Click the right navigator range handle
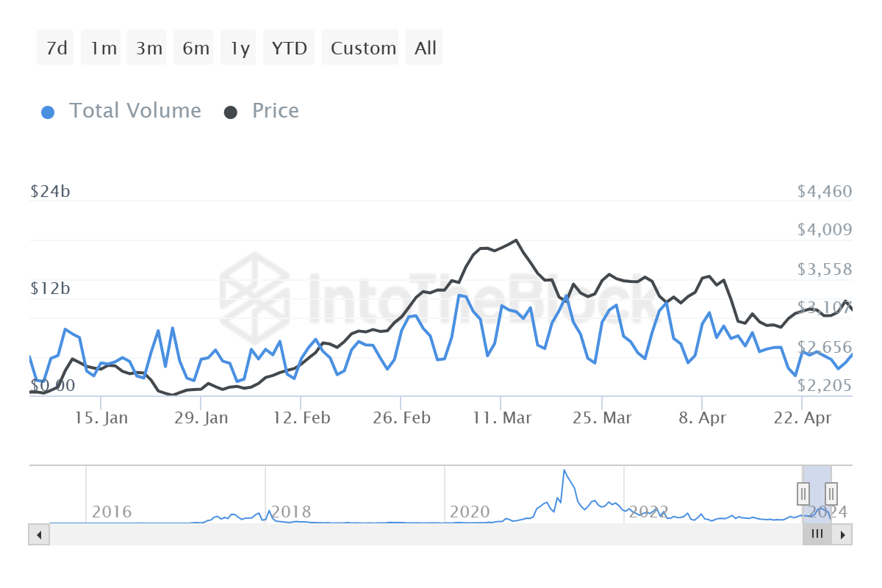This screenshot has width=882, height=588. click(831, 492)
